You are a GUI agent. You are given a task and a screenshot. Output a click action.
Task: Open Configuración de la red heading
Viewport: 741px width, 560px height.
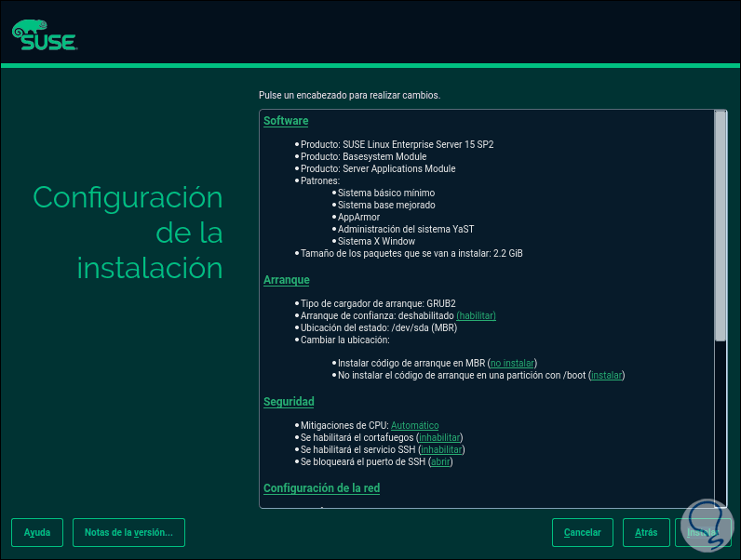(322, 488)
